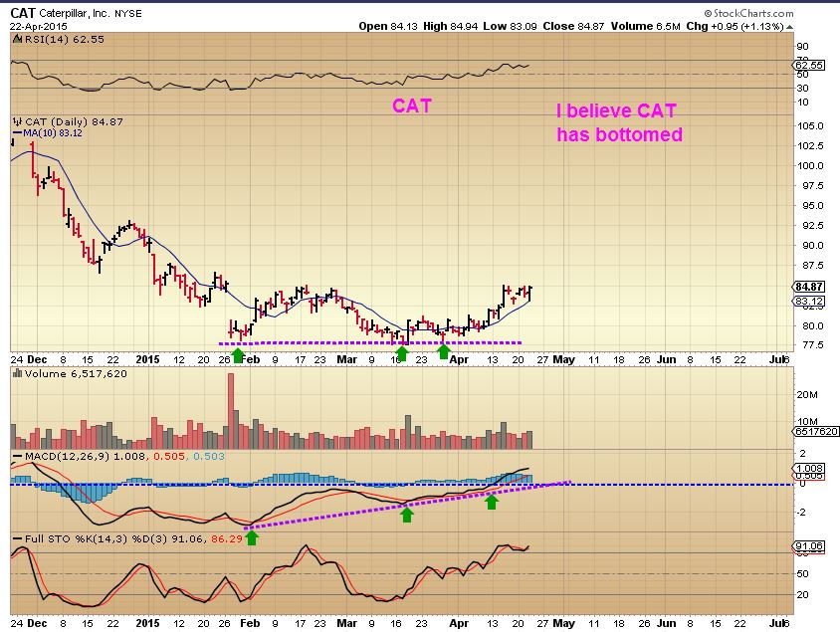Viewport: 840px width, 632px height.
Task: Click the bar-chart icon beside Volume label
Action: 17,373
